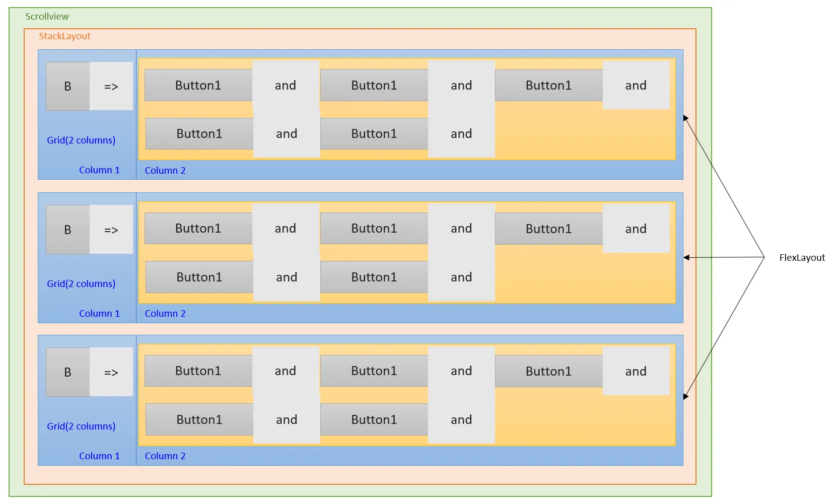835x504 pixels.
Task: Click the FlexLayout label
Action: 802,257
